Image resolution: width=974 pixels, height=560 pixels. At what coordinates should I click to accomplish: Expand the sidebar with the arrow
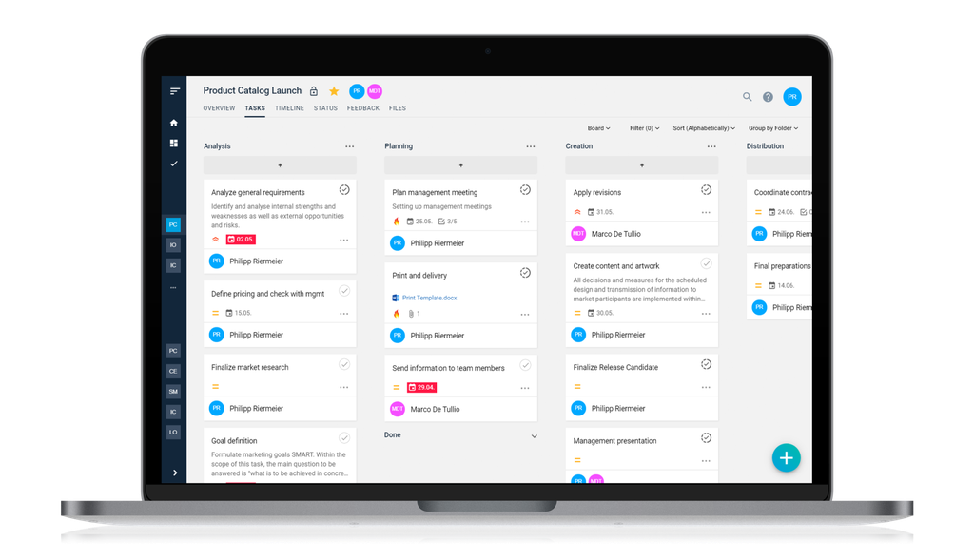point(175,473)
